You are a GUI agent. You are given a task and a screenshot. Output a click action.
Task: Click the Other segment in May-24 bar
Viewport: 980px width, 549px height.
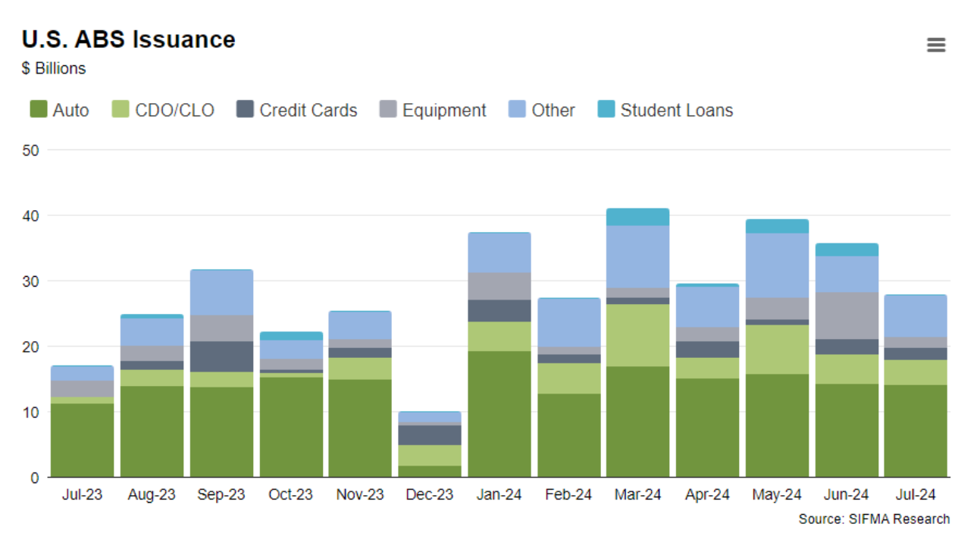[777, 265]
